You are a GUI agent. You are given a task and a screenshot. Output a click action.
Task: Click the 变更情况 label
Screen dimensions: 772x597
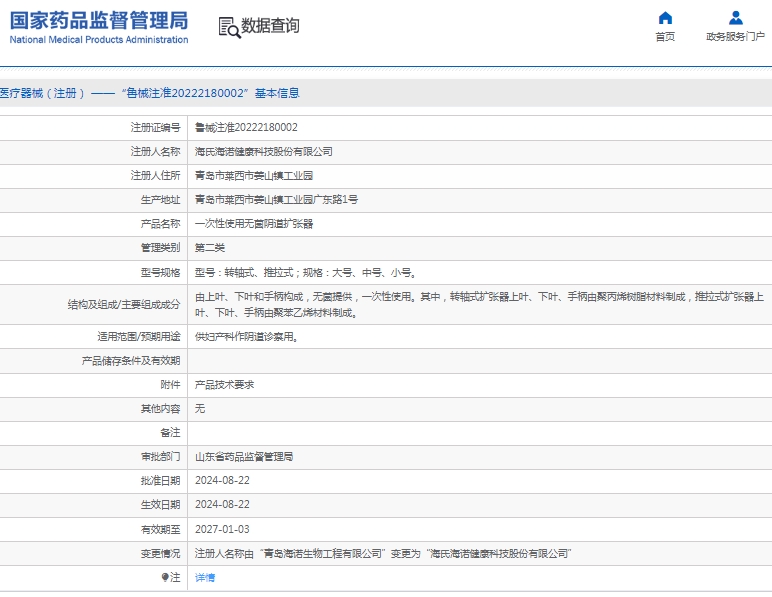pos(161,554)
